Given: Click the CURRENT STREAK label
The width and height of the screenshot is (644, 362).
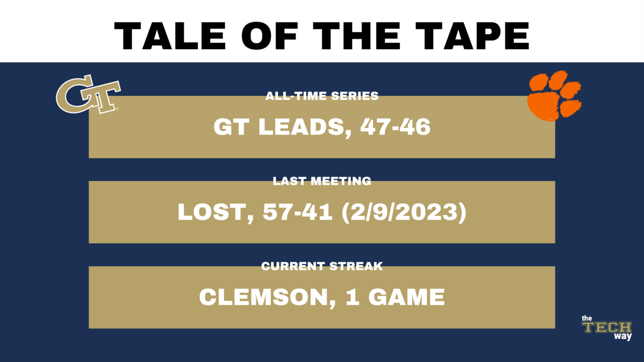Looking at the screenshot, I should (322, 266).
